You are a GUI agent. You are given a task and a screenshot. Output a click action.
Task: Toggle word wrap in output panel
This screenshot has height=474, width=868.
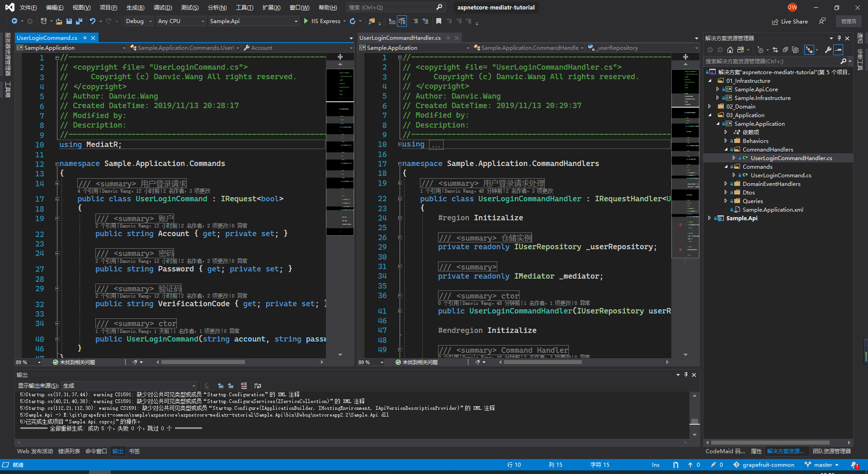[x=258, y=386]
